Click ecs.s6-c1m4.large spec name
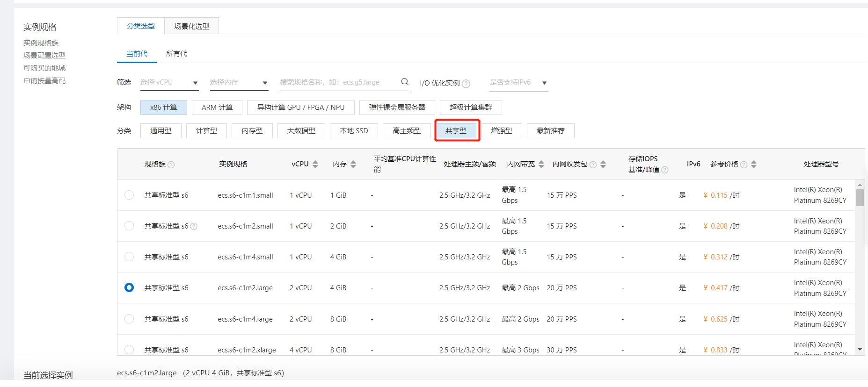 245,319
